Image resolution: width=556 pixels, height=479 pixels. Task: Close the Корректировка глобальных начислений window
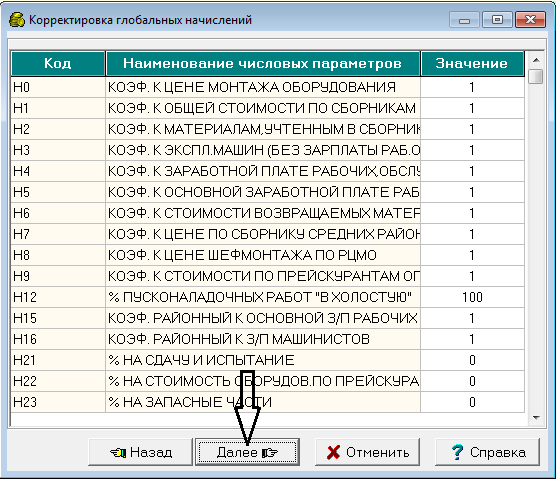pyautogui.click(x=530, y=20)
